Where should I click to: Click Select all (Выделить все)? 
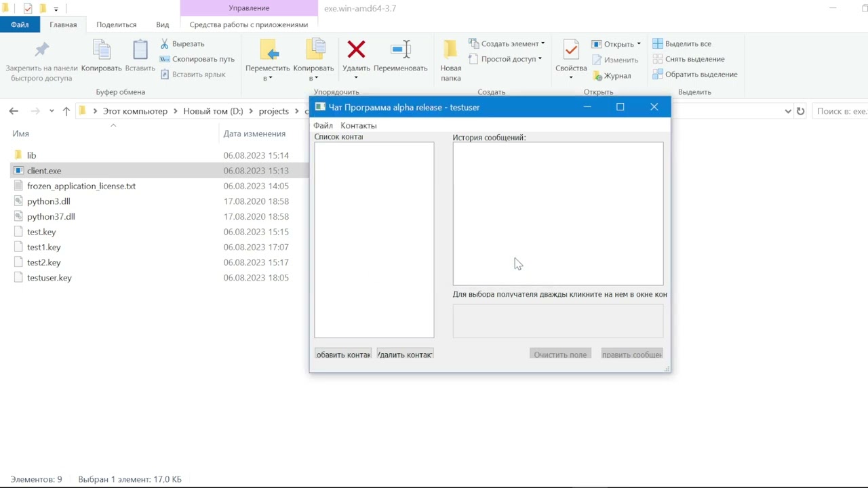pyautogui.click(x=682, y=43)
